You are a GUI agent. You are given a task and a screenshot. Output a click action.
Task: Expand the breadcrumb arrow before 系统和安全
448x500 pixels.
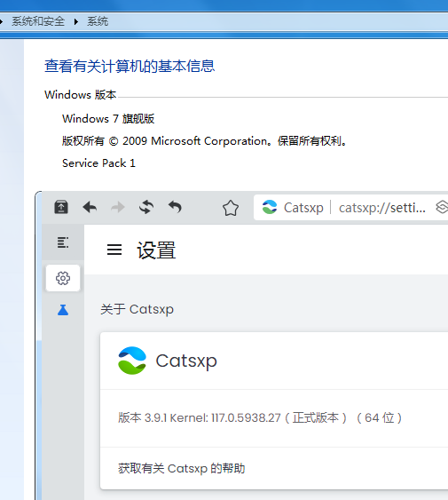pos(2,21)
